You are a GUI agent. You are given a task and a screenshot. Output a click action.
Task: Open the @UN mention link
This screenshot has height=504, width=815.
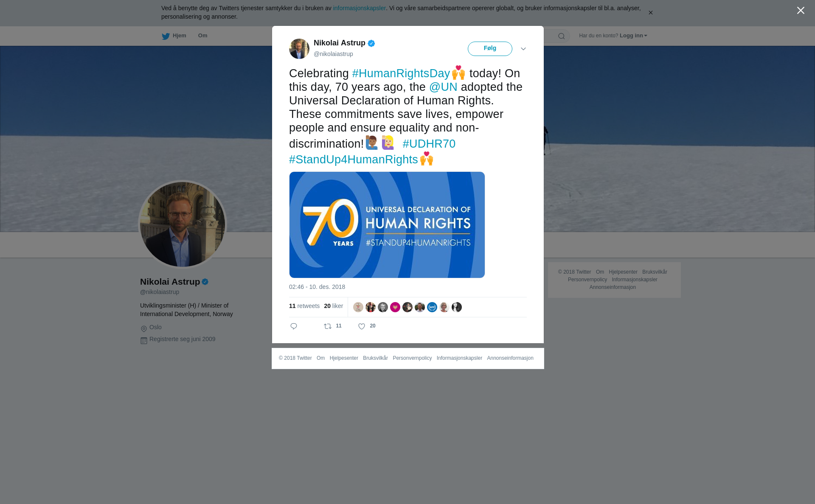(443, 87)
